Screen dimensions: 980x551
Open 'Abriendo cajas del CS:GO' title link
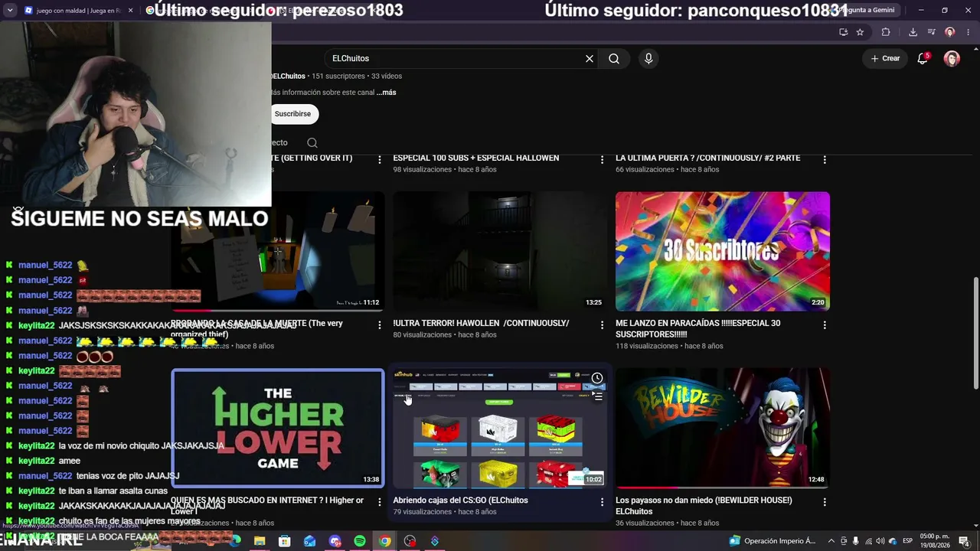pos(460,500)
